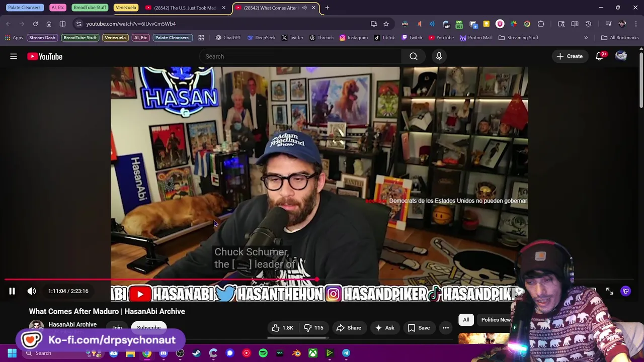Screen dimensions: 644x362
Task: Click the purple extension icon in the player controls
Action: [626, 291]
